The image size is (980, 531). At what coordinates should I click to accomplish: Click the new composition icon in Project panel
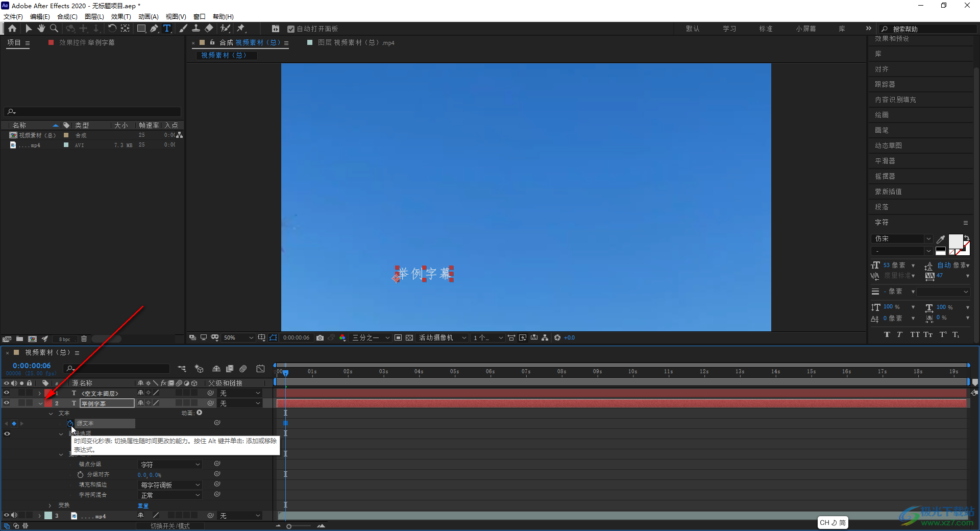point(33,339)
